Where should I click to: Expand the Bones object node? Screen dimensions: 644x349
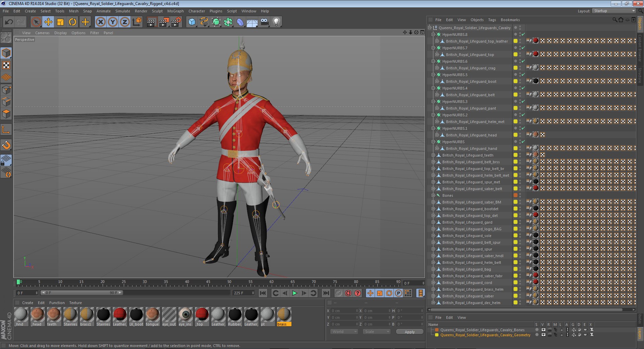pyautogui.click(x=433, y=195)
